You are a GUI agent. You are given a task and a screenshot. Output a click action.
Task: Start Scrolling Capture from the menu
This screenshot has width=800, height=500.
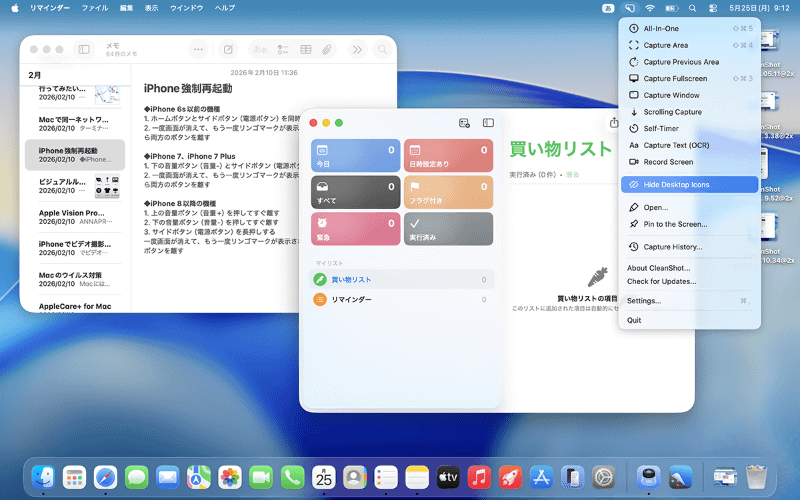(x=689, y=112)
